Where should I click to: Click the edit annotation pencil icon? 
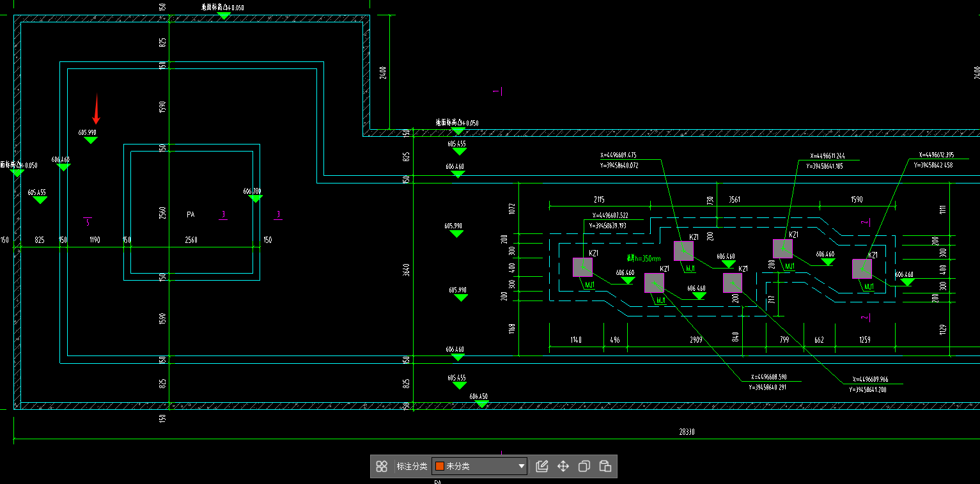(x=542, y=466)
